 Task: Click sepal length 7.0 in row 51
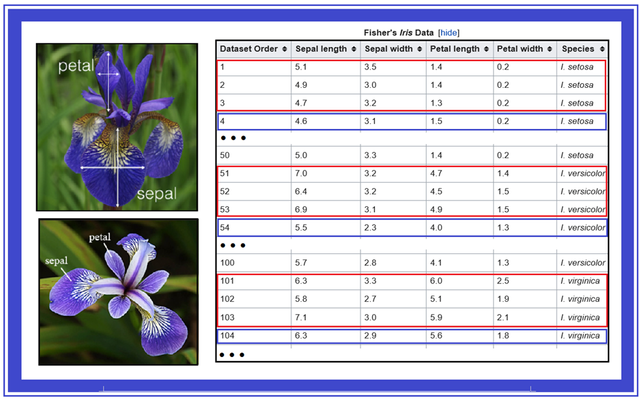[301, 173]
